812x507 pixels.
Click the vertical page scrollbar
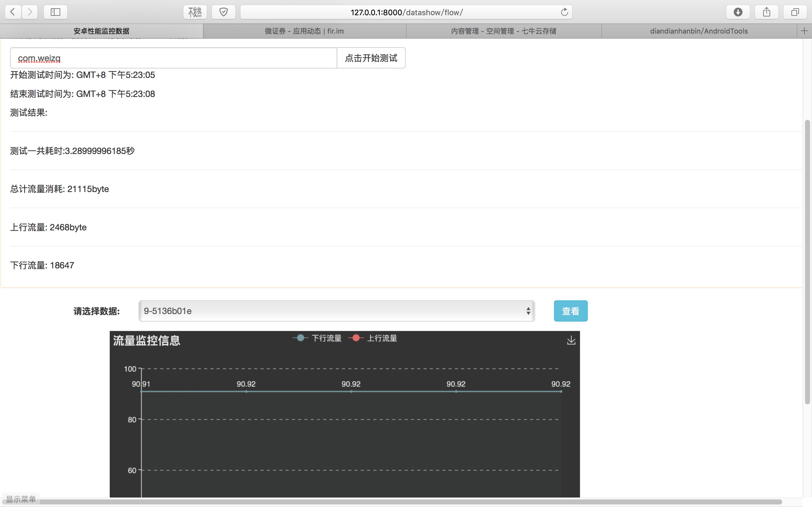click(807, 261)
